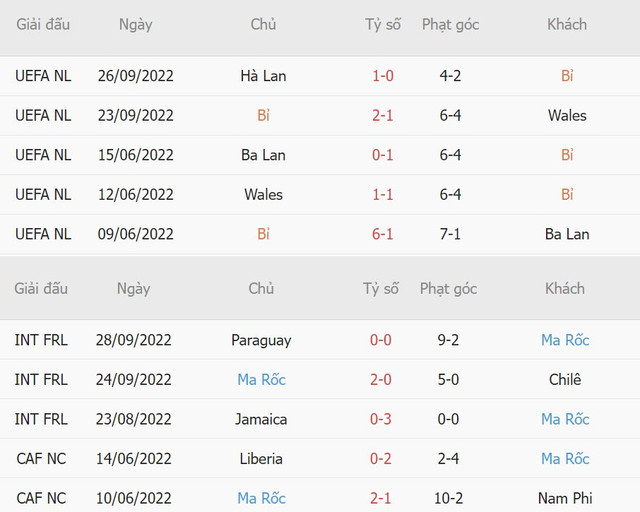Click the Phạt góc header in second table
The image size is (640, 512).
pyautogui.click(x=448, y=289)
